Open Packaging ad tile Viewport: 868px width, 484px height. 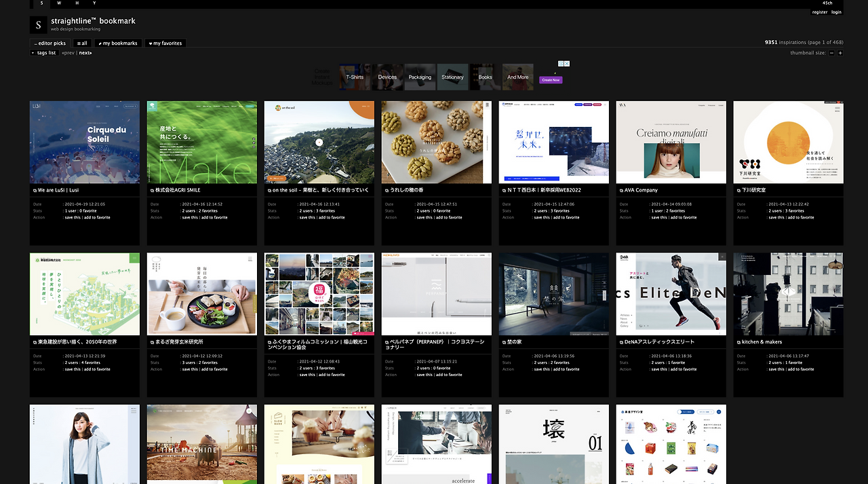(420, 77)
